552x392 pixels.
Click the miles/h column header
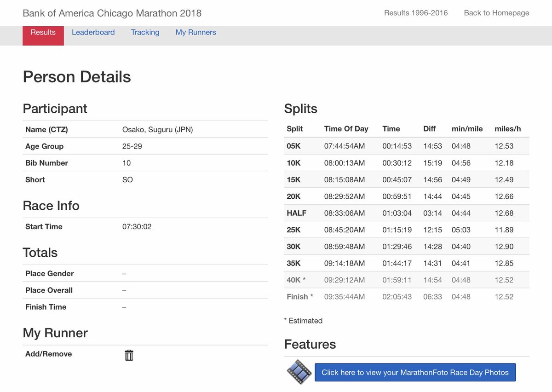[x=507, y=129]
